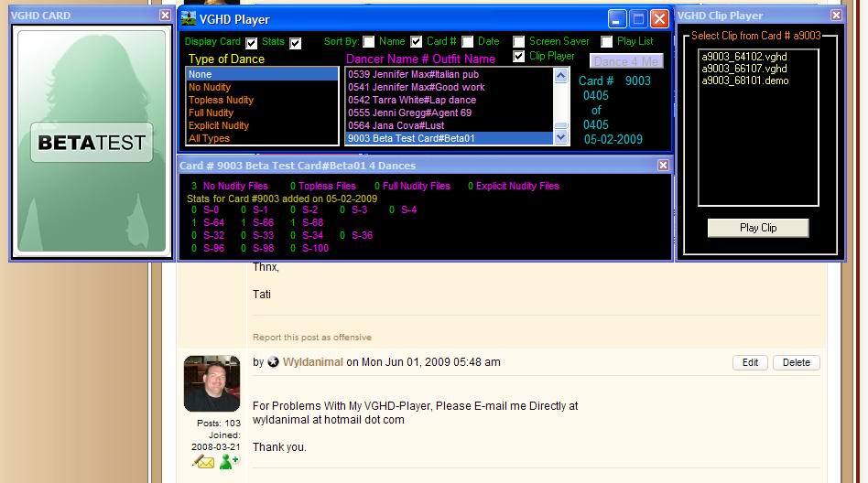Uncheck the Display Card checkbox
Viewport: 868px width, 483px height.
[252, 43]
